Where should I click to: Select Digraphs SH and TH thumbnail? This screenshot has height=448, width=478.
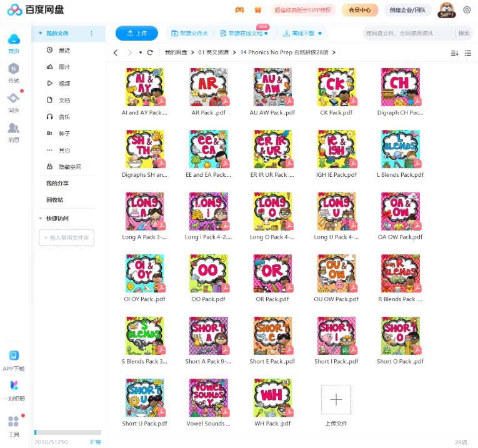(x=144, y=149)
